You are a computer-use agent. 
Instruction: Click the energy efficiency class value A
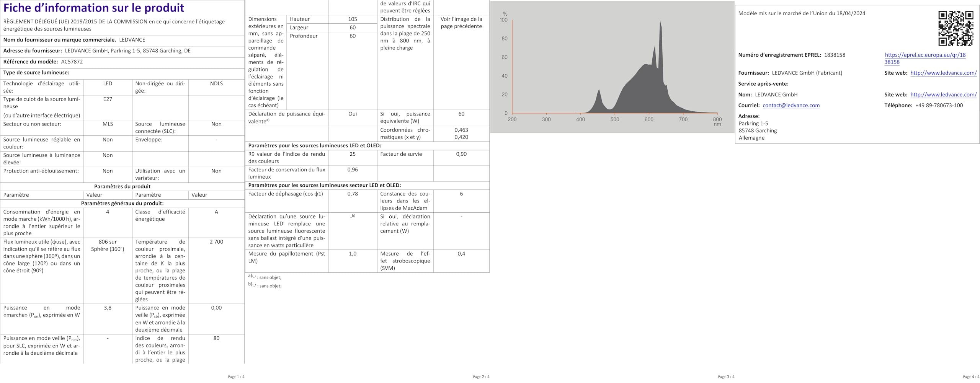[x=216, y=212]
